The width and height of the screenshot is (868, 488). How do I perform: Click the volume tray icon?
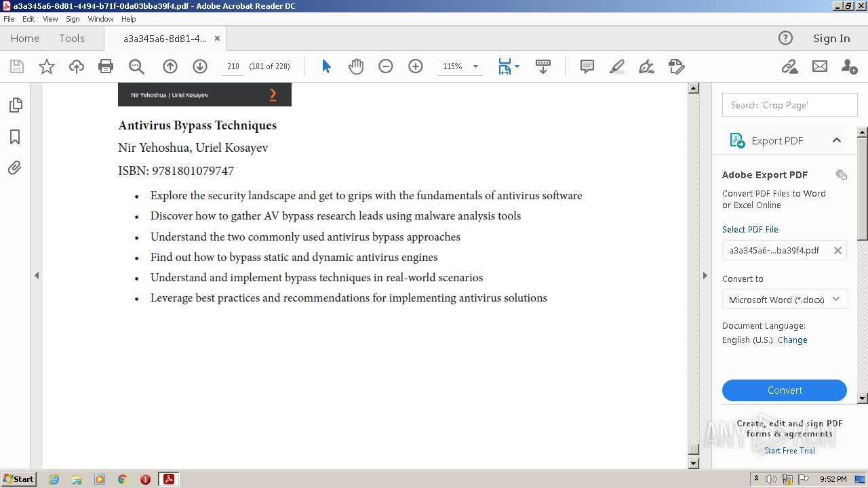pyautogui.click(x=771, y=479)
